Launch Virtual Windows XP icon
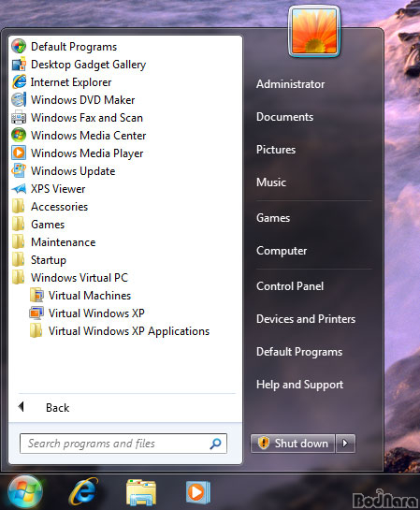The height and width of the screenshot is (510, 420). pos(36,313)
